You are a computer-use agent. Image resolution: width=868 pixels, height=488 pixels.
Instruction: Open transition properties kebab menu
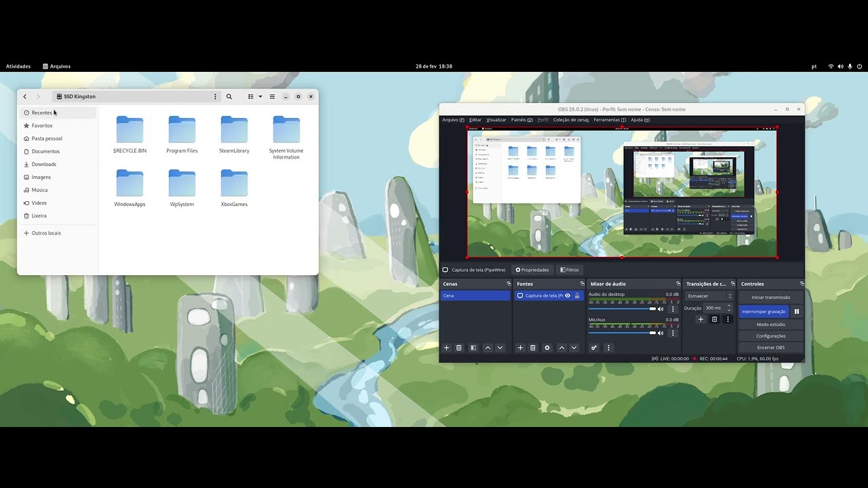(x=728, y=319)
